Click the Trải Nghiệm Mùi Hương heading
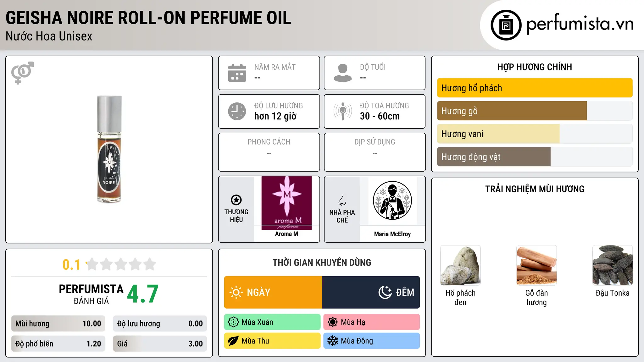Screen dimensions: 644x362 click(535, 189)
